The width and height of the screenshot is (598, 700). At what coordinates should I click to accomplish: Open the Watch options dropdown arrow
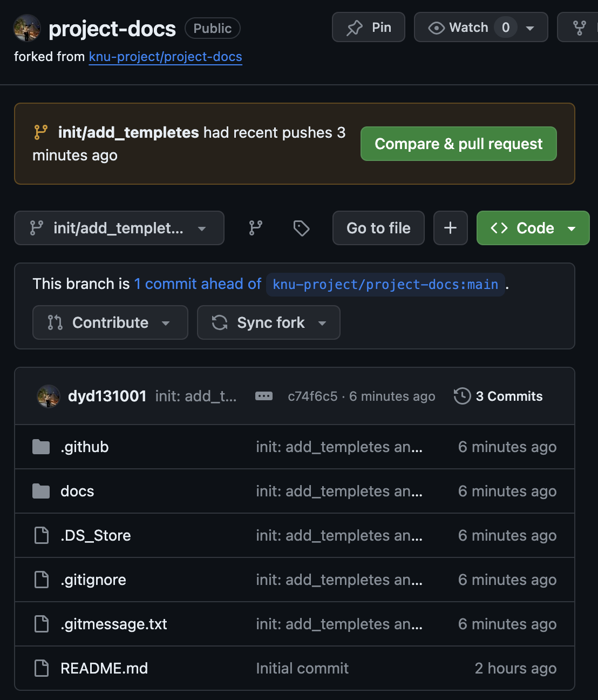(530, 28)
